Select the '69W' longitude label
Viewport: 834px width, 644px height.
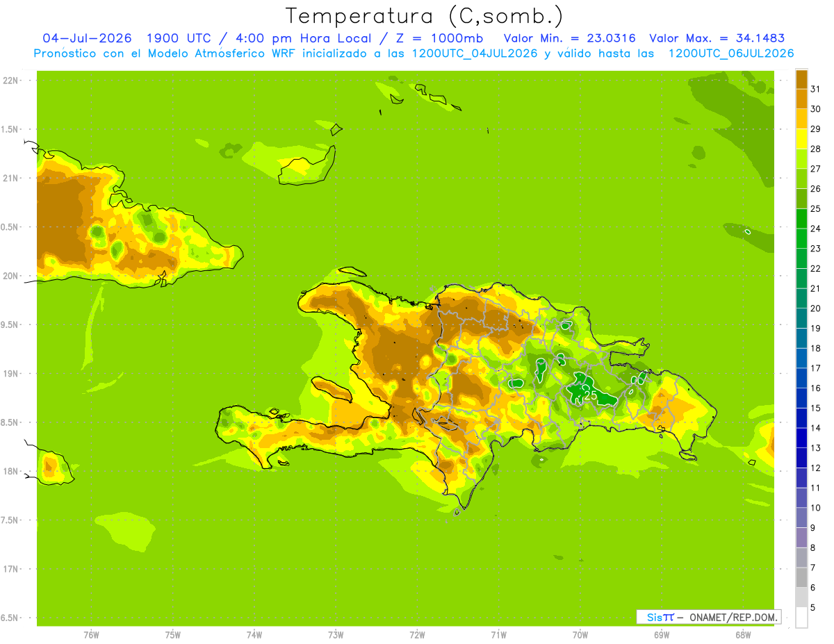(662, 635)
